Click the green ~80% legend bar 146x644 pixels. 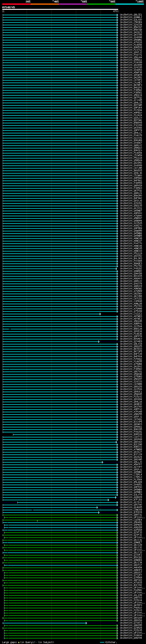tap(101, 4)
